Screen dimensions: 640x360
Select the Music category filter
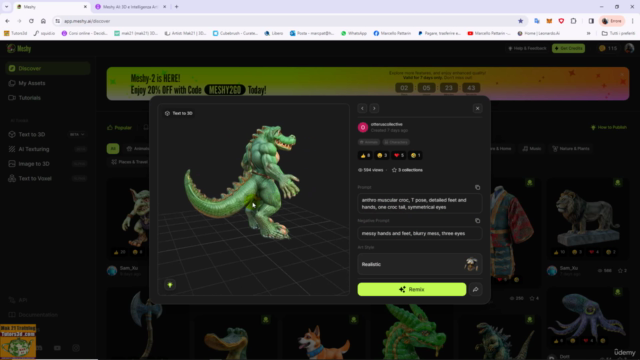tap(532, 149)
